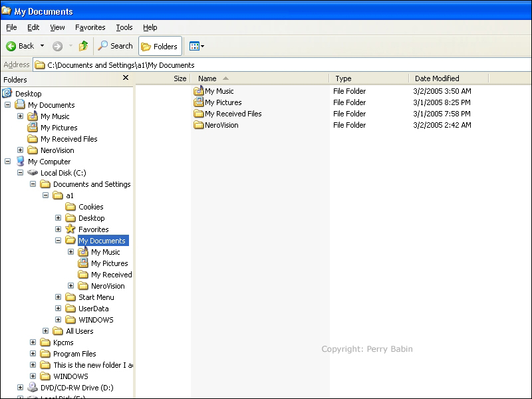Viewport: 532px width, 399px height.
Task: Click '3/2/2005 2:42 AM' date cell
Action: coord(442,125)
